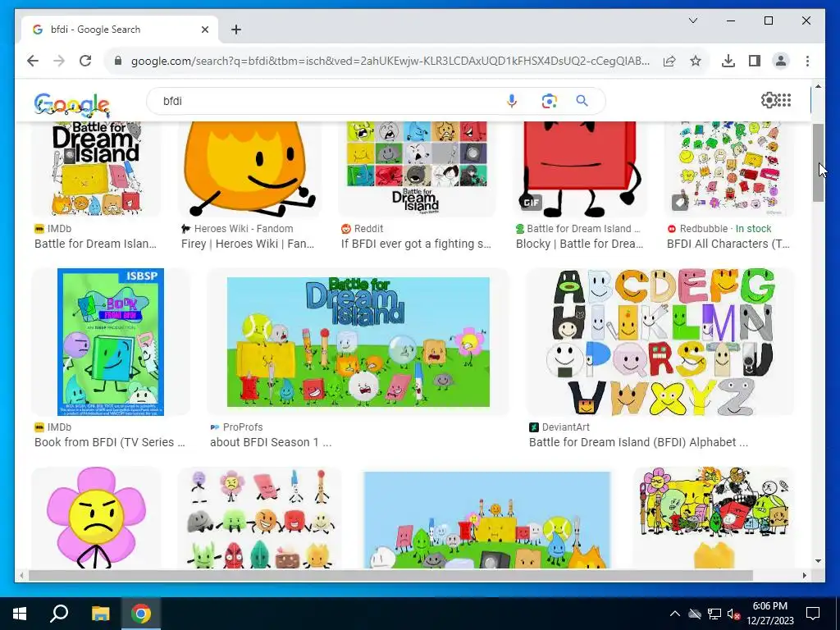Screen dimensions: 840x630
Task: Select the BFDI alphabet letters thumbnail
Action: pyautogui.click(x=660, y=342)
